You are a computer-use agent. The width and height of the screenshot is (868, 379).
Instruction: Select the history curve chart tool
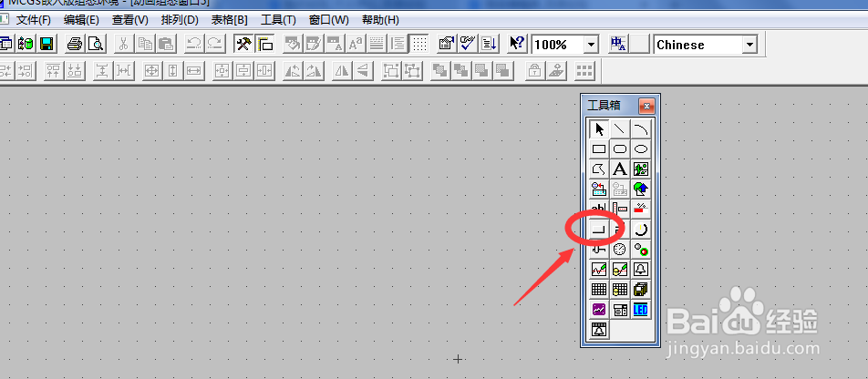(620, 270)
